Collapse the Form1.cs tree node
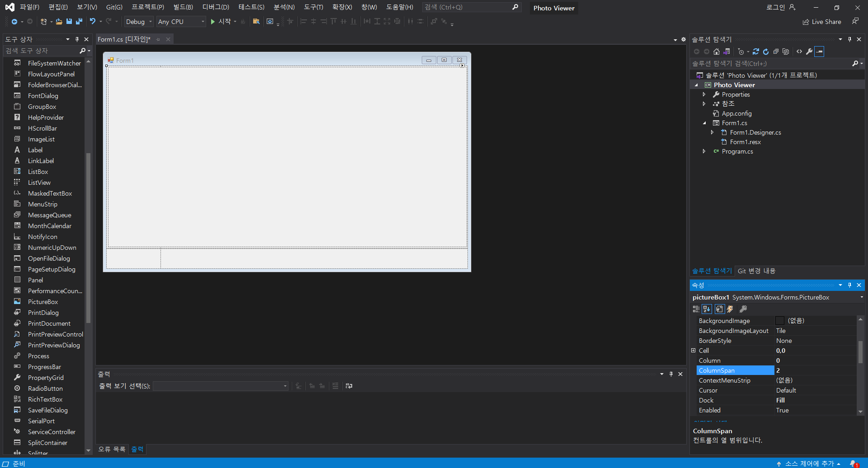 click(704, 123)
